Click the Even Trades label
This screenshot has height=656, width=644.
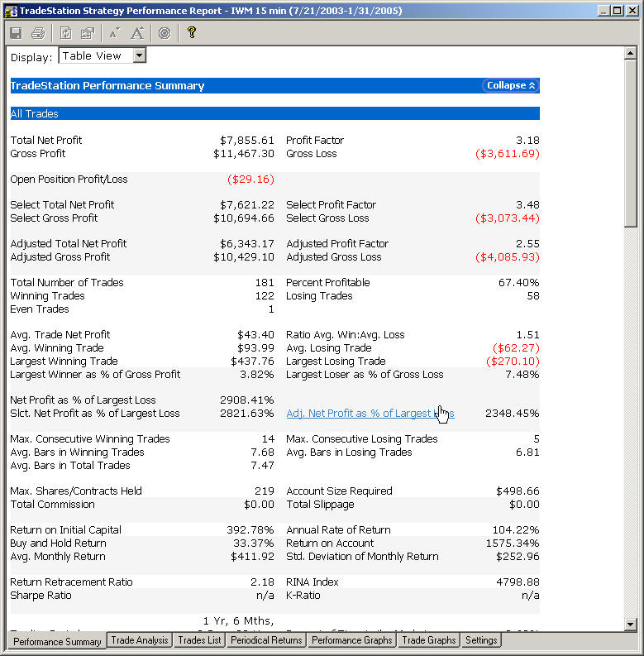pyautogui.click(x=40, y=309)
